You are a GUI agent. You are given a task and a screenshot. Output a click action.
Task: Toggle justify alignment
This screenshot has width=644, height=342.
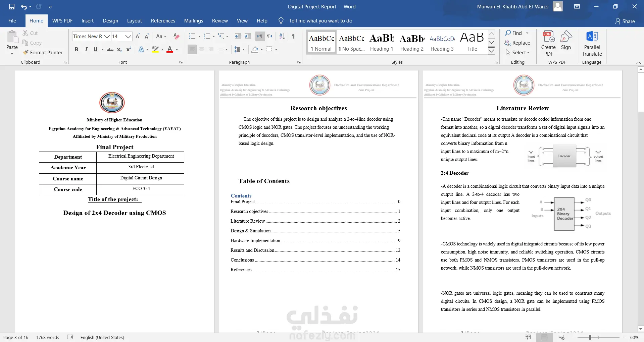(220, 49)
